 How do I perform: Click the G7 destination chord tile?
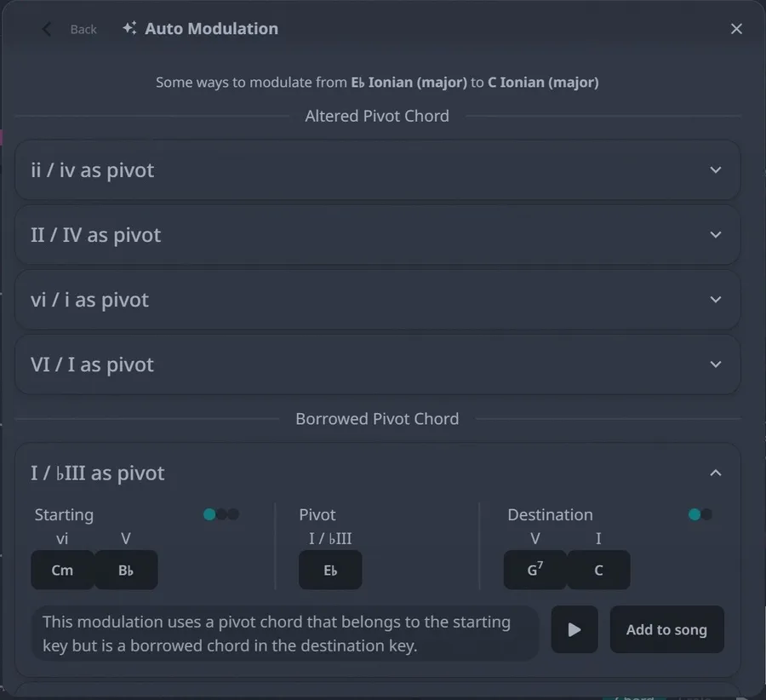[535, 570]
